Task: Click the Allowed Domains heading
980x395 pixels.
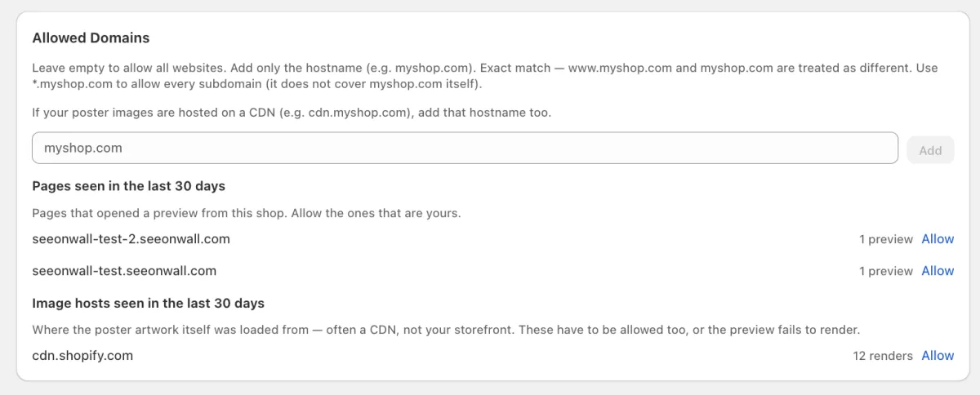Action: coord(91,38)
